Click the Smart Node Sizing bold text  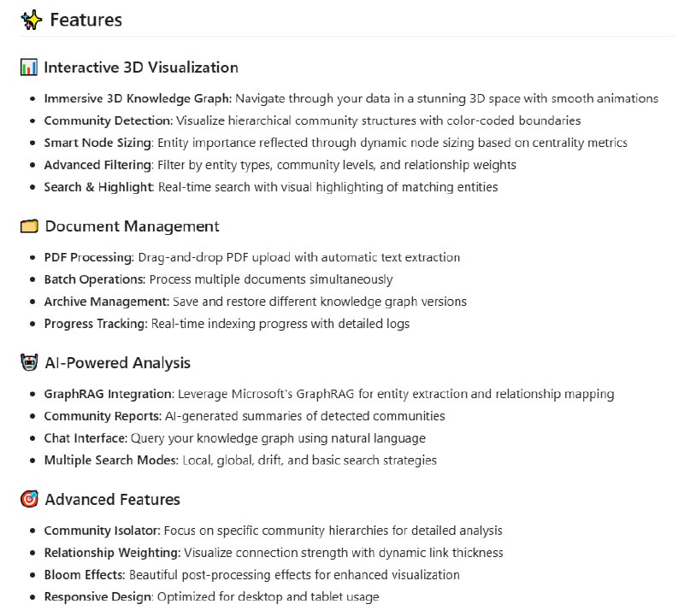[97, 143]
